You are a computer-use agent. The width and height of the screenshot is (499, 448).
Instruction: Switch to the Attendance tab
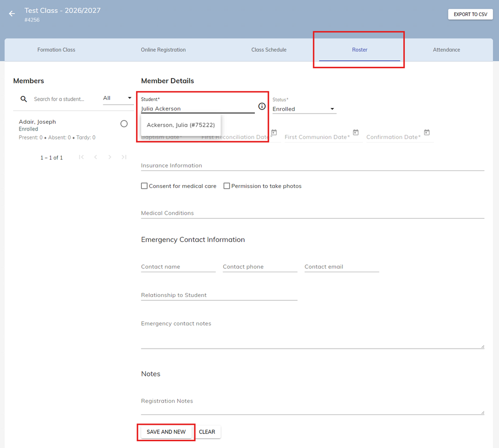point(446,50)
